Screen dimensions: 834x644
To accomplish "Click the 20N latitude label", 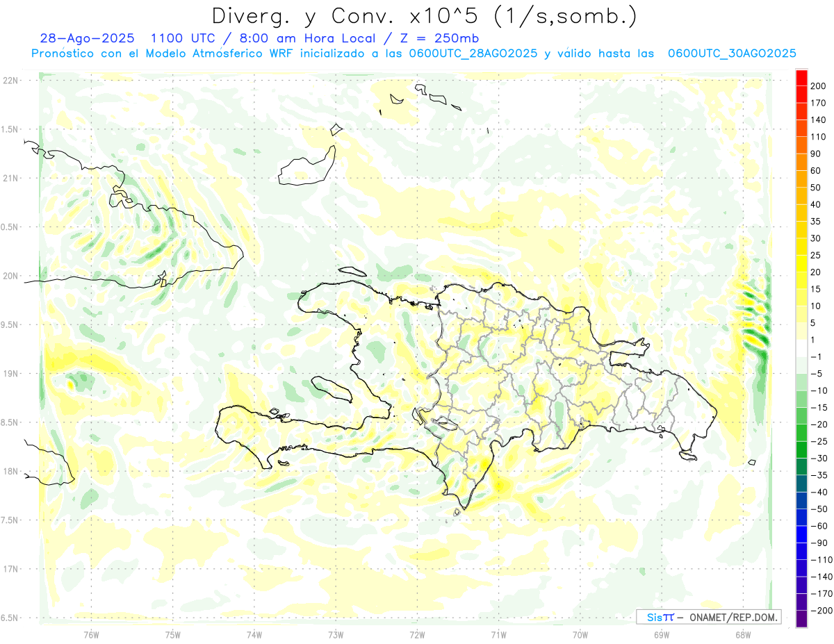I will pos(10,276).
